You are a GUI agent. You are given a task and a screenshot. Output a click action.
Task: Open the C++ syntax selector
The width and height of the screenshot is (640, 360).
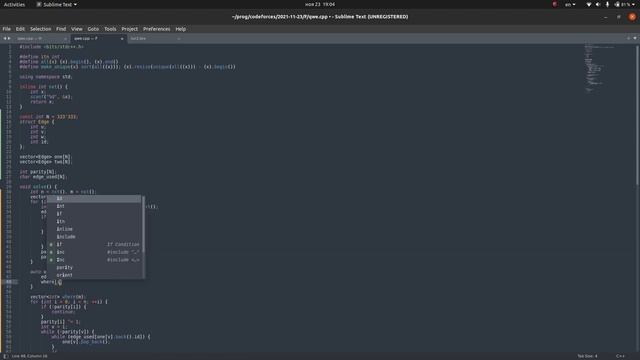tap(620, 356)
